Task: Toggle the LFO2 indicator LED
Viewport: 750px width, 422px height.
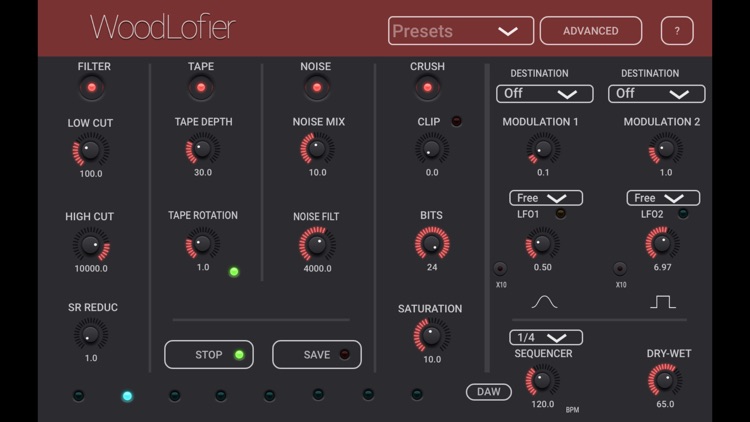Action: tap(683, 213)
